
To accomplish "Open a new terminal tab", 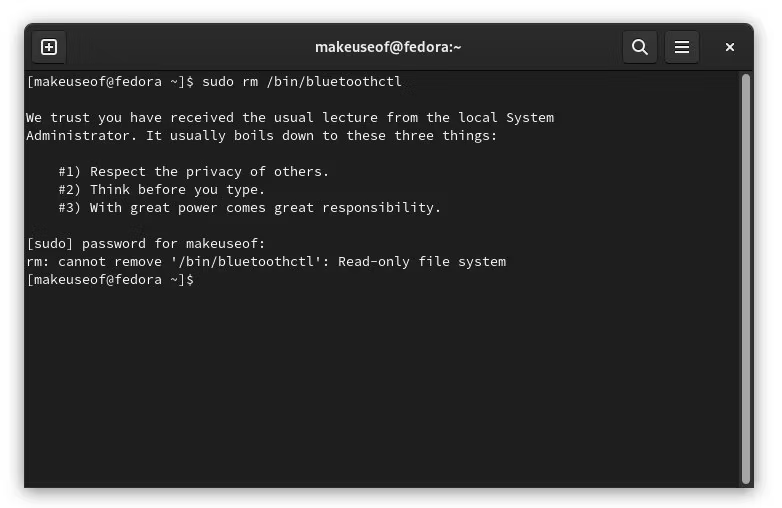I will pos(49,47).
